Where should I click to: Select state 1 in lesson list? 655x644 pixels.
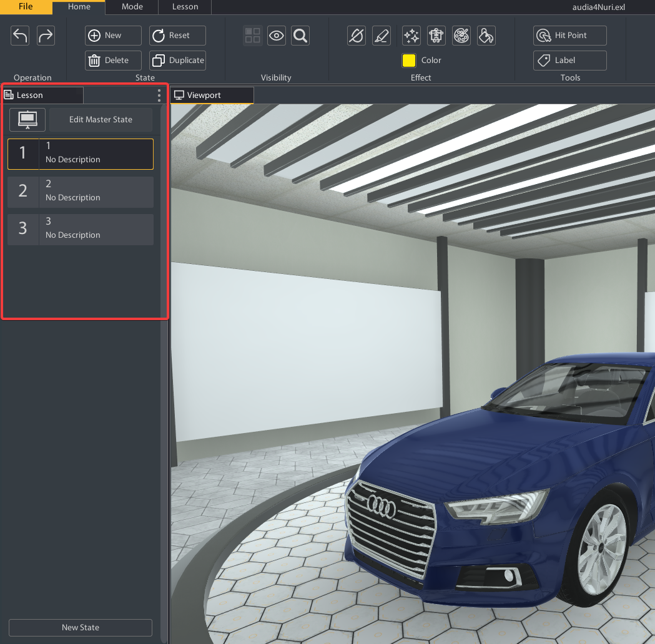click(81, 154)
